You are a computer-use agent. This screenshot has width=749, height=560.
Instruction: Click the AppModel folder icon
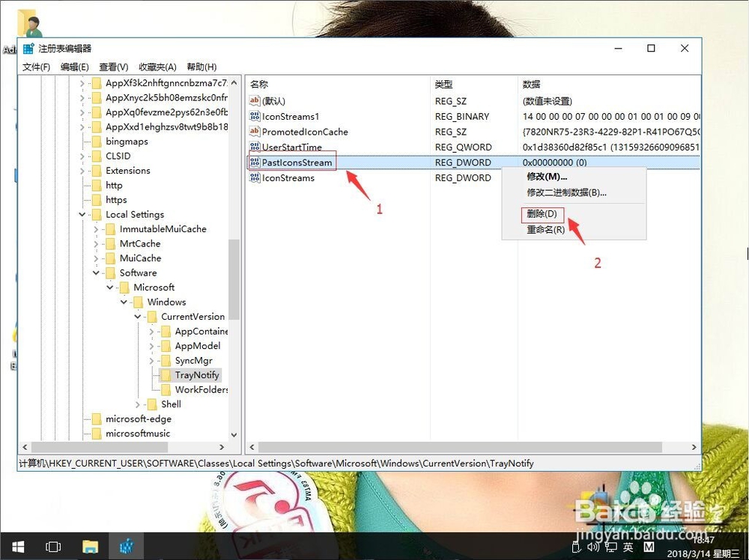(x=166, y=346)
